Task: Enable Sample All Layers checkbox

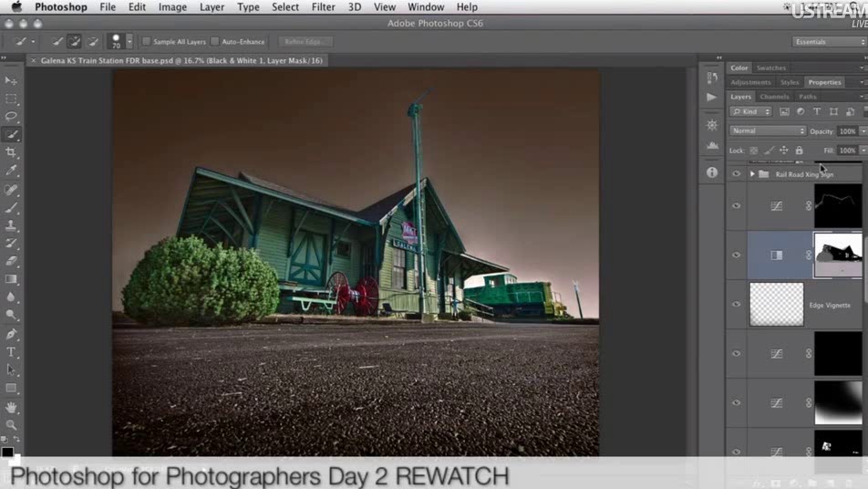Action: pos(147,42)
